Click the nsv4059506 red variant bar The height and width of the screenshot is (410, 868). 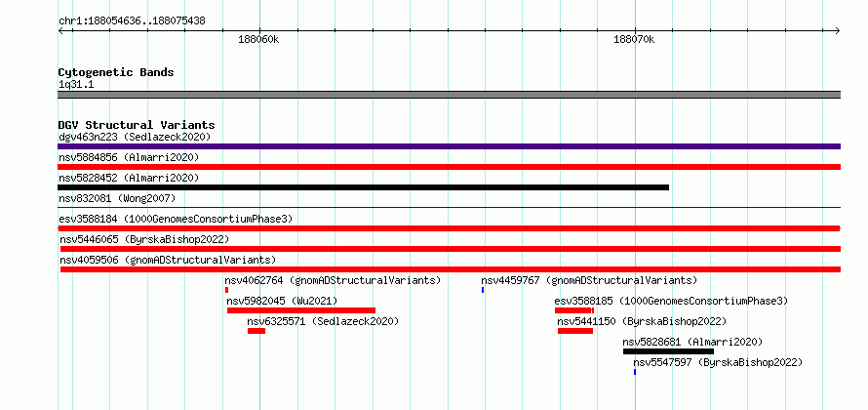(x=451, y=269)
